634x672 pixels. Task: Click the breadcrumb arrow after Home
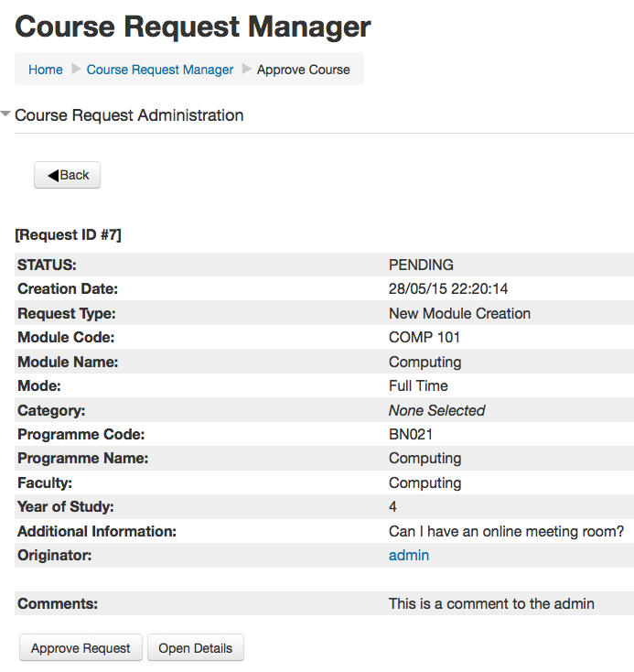pyautogui.click(x=76, y=70)
